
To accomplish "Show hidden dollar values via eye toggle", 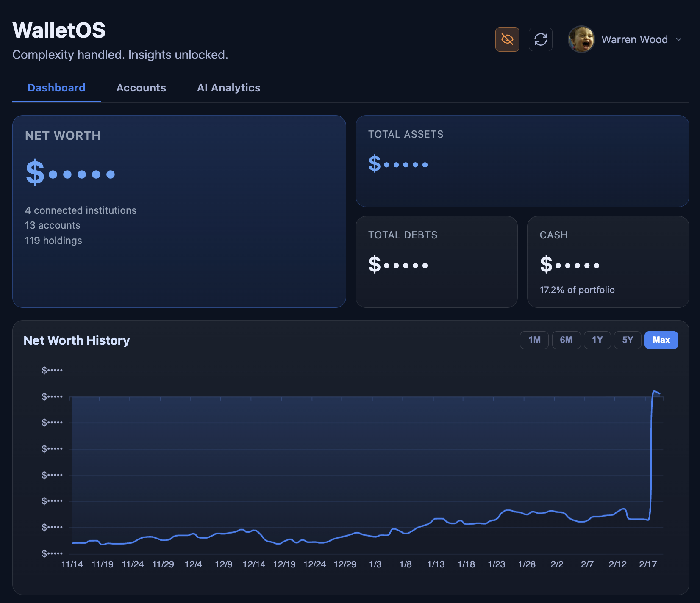I will (x=507, y=39).
